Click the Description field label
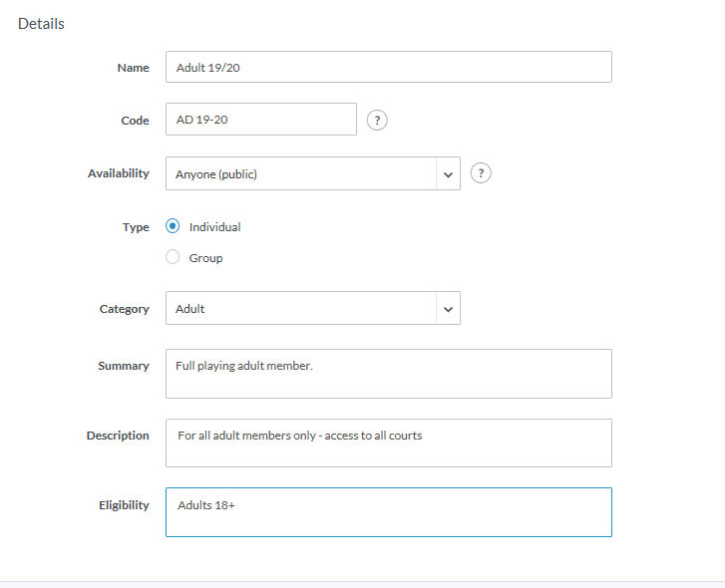725x588 pixels. 118,436
